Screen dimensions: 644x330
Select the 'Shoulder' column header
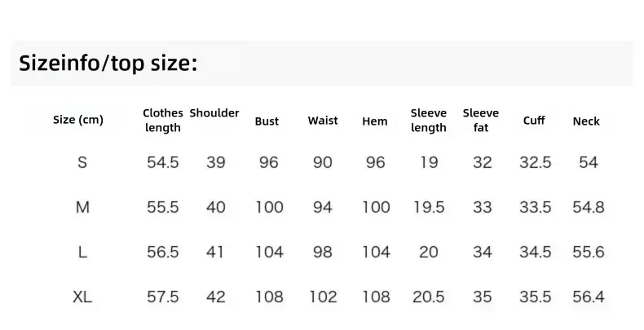[x=214, y=113]
